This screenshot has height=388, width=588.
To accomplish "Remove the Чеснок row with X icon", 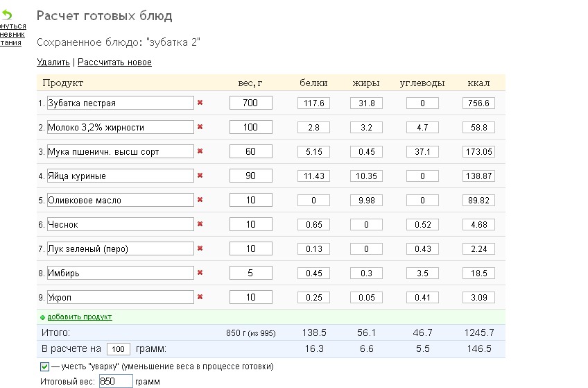I will [x=200, y=224].
